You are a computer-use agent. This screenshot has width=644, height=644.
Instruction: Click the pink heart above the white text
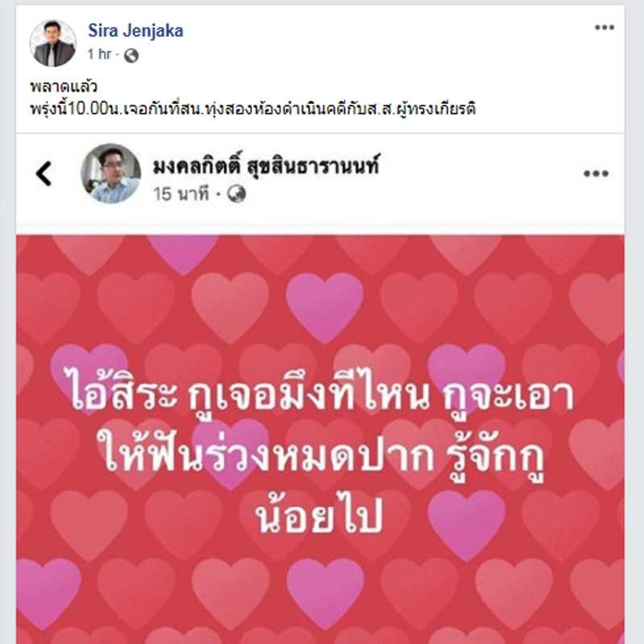[x=324, y=308]
